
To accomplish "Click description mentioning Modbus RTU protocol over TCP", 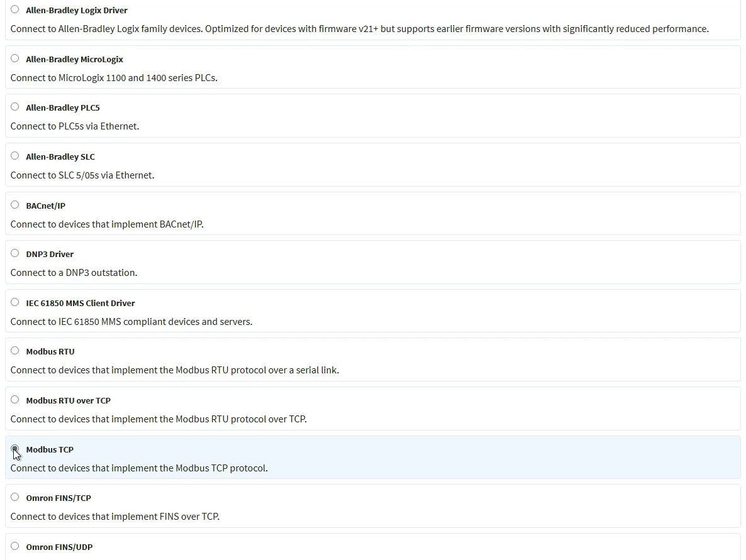I will point(159,419).
